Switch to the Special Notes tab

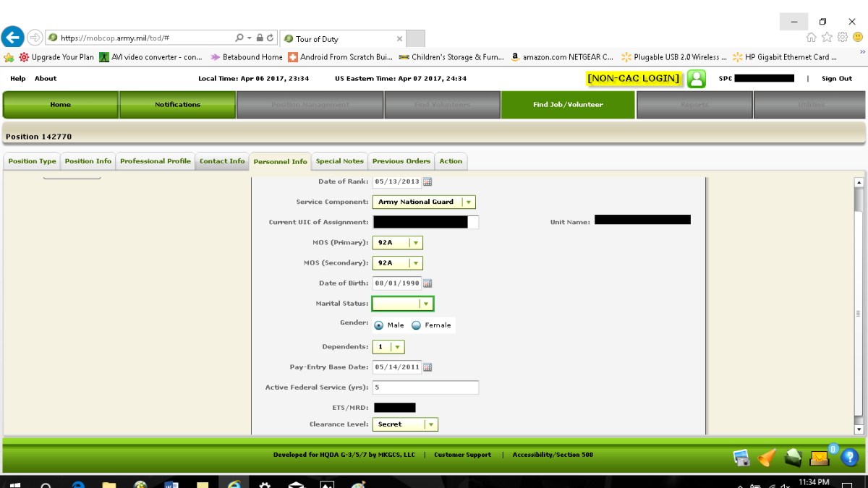pos(339,161)
